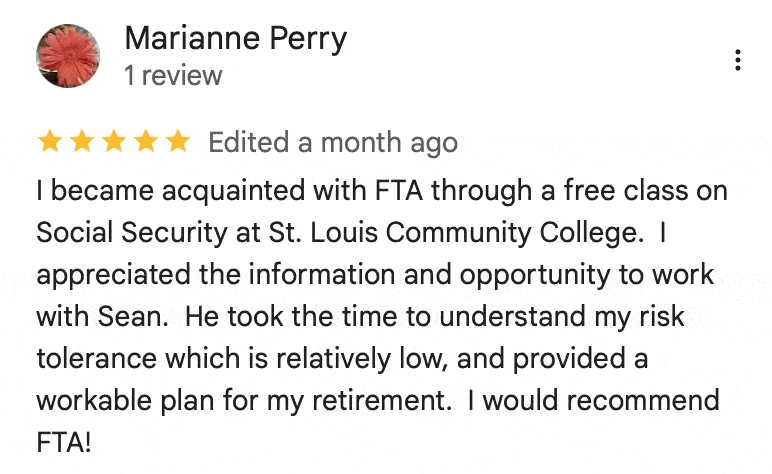Click the "Edited a month ago" timestamp
This screenshot has height=474, width=772.
click(332, 143)
